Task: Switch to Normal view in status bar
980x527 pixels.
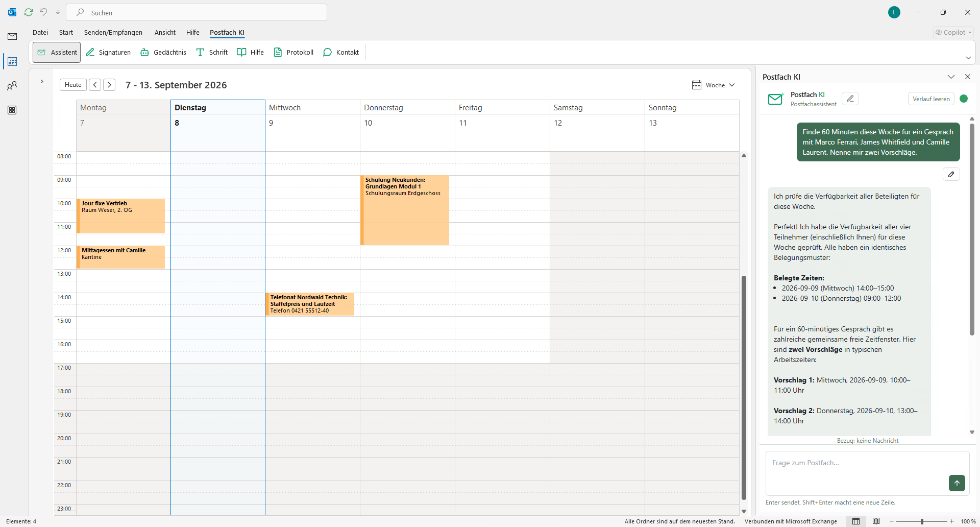Action: click(856, 521)
